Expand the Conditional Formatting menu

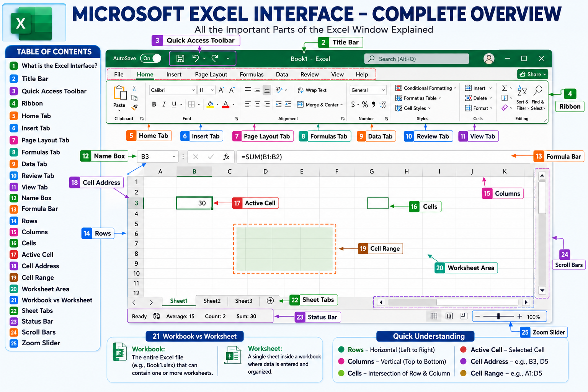coord(426,88)
